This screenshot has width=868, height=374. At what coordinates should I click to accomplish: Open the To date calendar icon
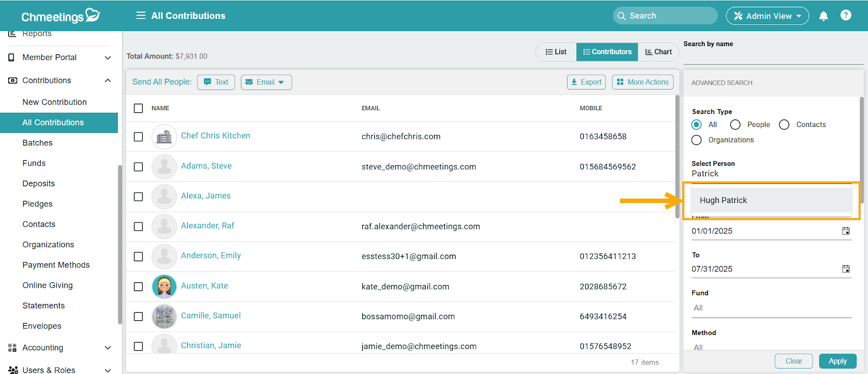pos(845,269)
